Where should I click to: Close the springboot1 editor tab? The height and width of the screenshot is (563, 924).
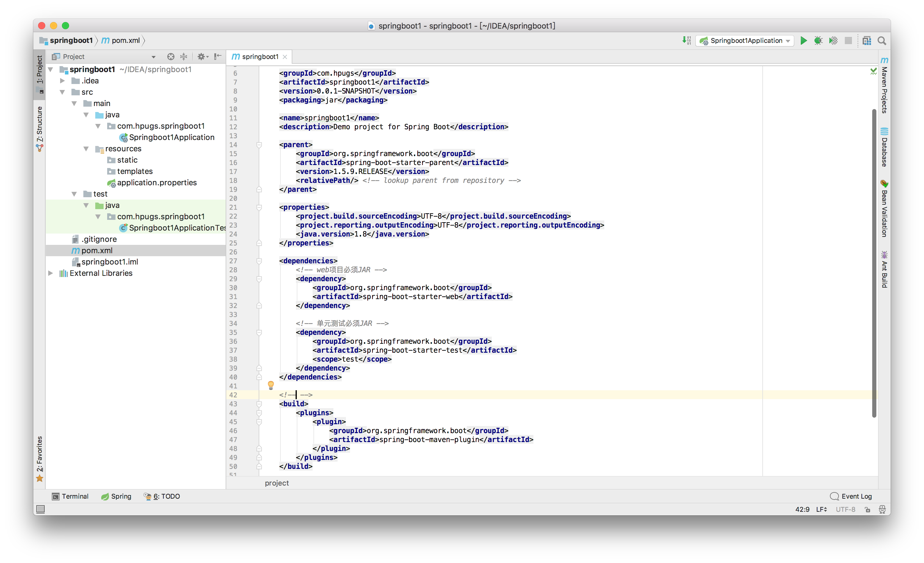[285, 57]
